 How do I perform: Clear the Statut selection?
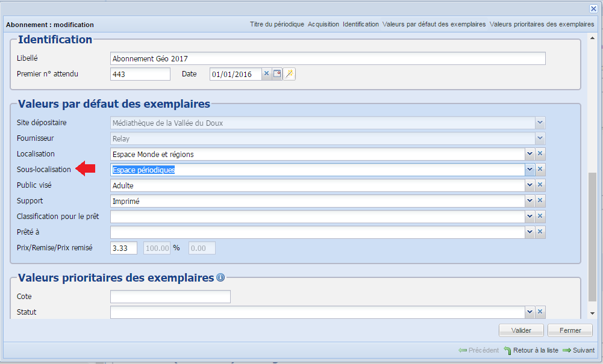(x=540, y=312)
